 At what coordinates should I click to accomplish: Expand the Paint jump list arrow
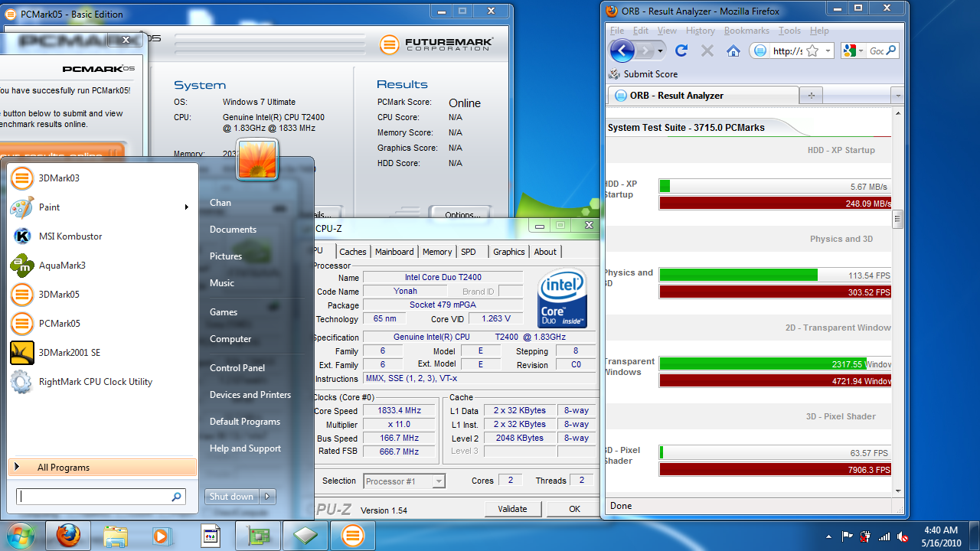(x=187, y=207)
